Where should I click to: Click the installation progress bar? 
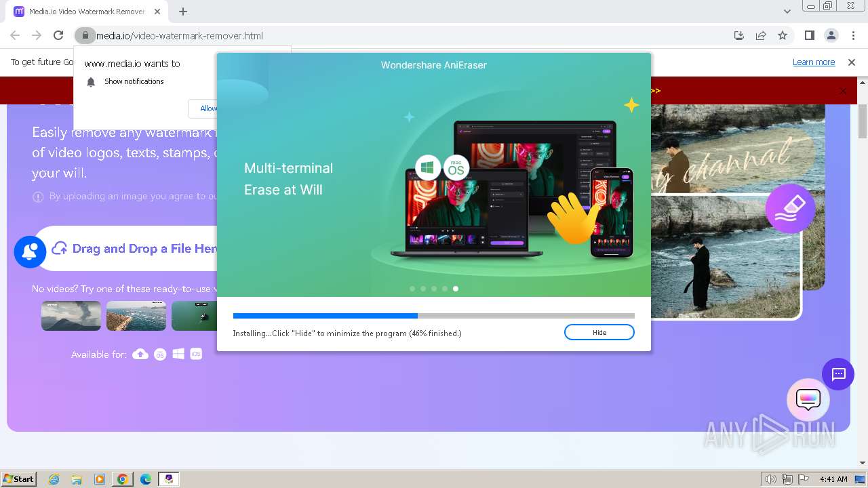pyautogui.click(x=434, y=316)
